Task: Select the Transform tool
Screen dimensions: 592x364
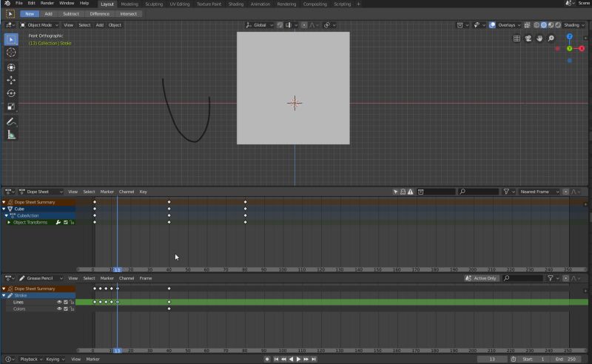Action: [x=11, y=67]
